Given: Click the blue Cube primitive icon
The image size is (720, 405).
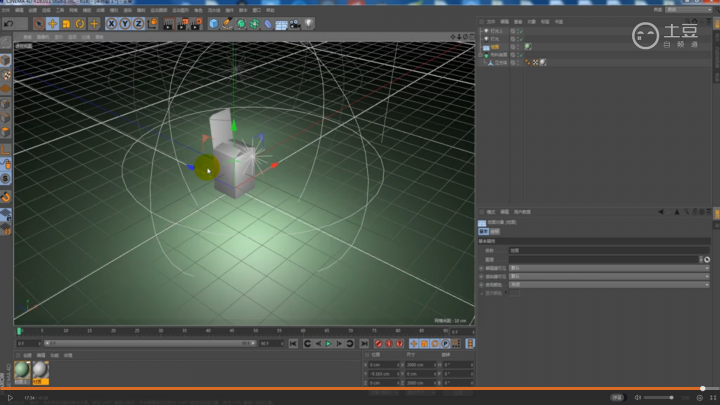Looking at the screenshot, I should pyautogui.click(x=213, y=23).
